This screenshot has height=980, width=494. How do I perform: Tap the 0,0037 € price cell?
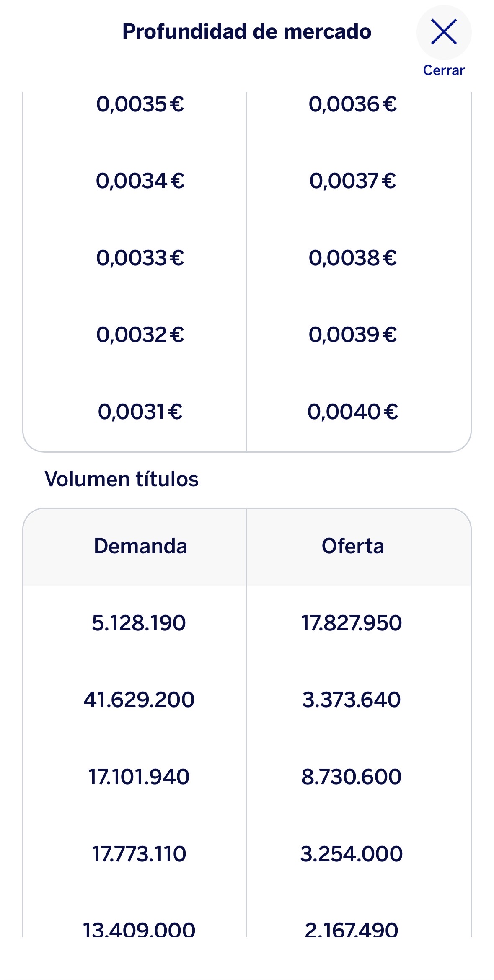tap(352, 181)
